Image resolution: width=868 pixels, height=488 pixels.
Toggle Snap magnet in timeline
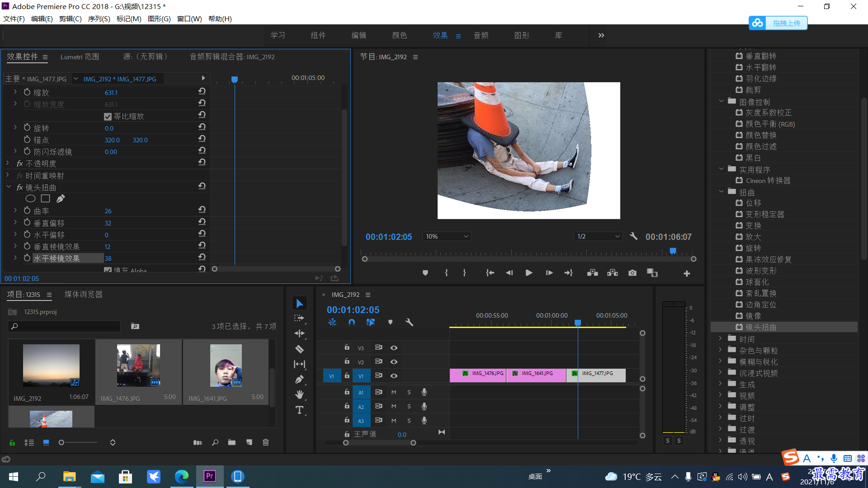pos(352,322)
